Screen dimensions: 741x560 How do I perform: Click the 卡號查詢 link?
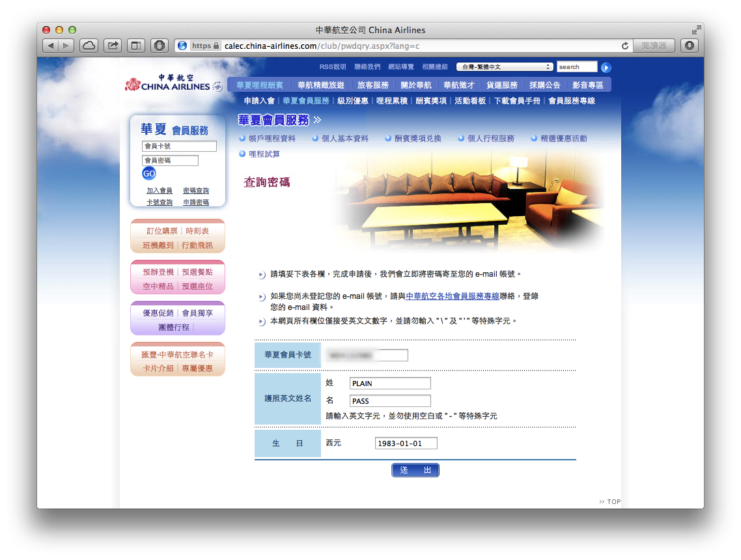(160, 203)
